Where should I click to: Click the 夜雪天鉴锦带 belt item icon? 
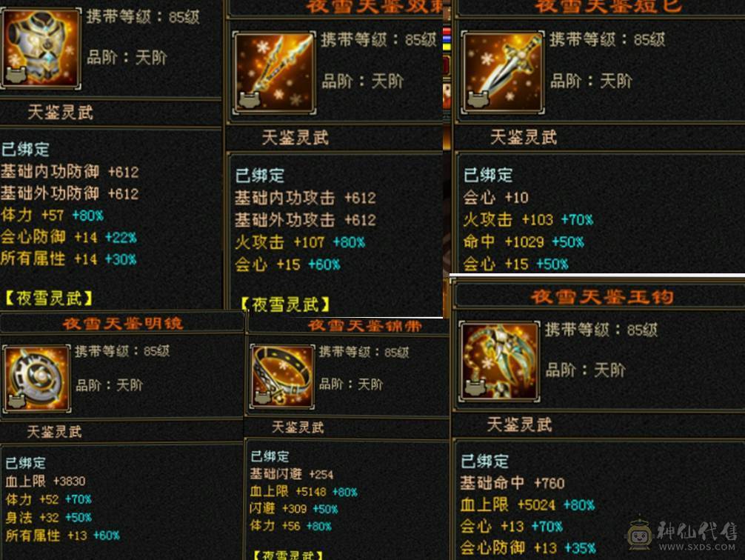(x=282, y=376)
